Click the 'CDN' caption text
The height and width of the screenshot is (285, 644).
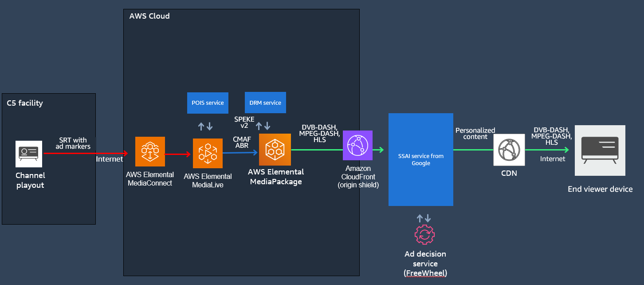pyautogui.click(x=509, y=173)
